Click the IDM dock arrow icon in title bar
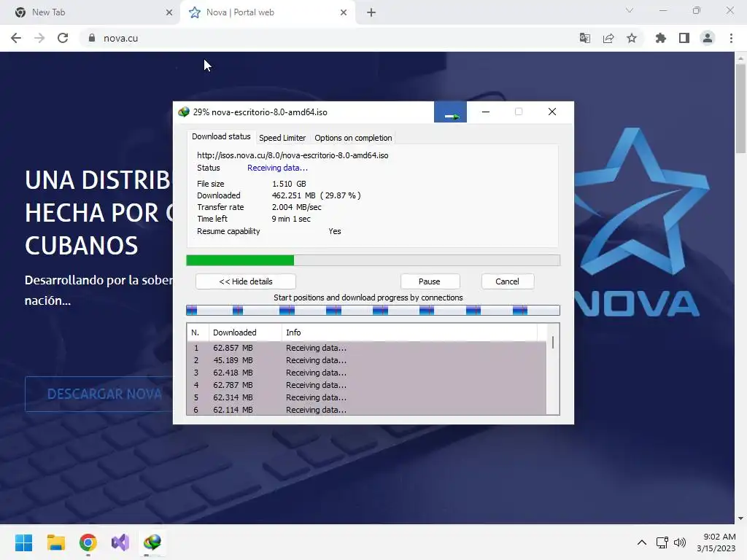 450,112
